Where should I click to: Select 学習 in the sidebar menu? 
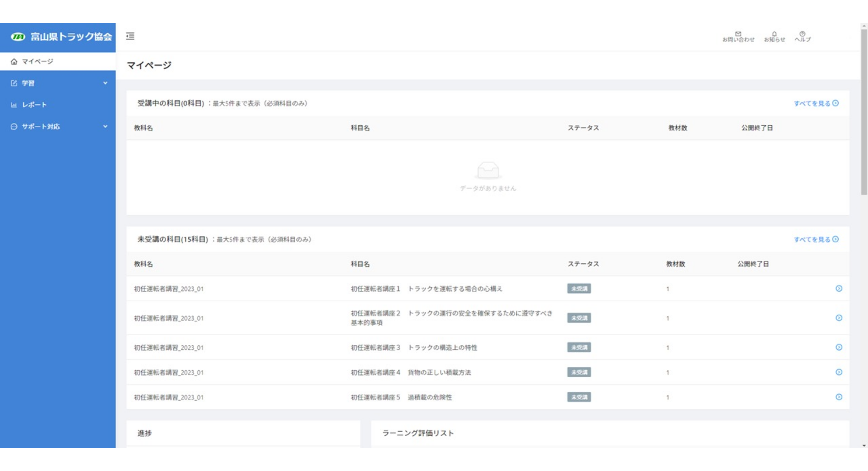[28, 83]
